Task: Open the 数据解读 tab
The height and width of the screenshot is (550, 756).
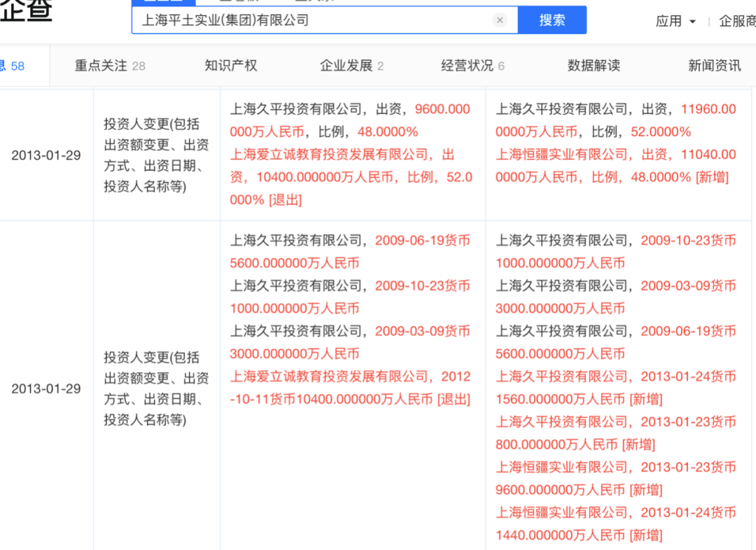Action: click(x=594, y=66)
